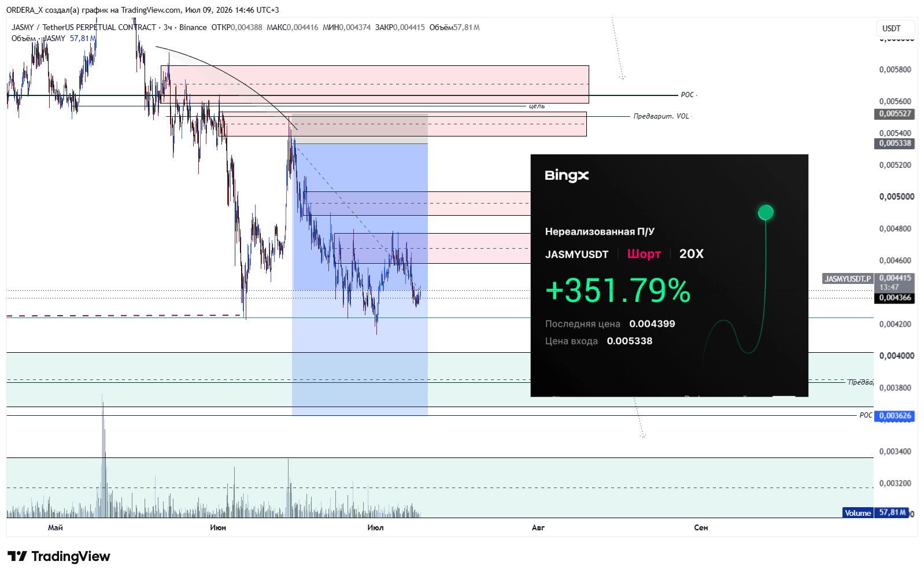Click the JASMYUSDT.P price axis tag

(x=848, y=279)
